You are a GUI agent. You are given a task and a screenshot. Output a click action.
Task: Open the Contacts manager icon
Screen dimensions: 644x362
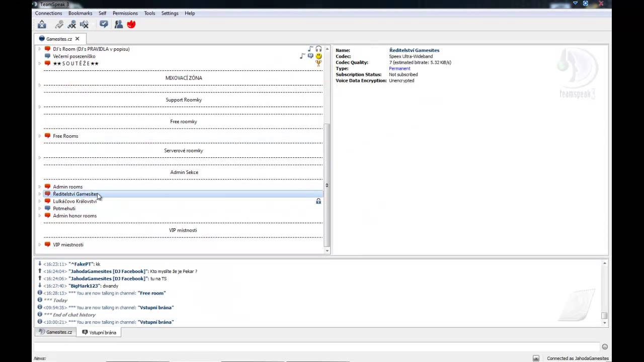(x=119, y=24)
